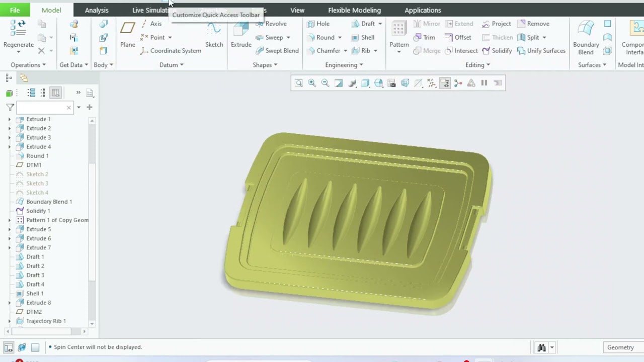Toggle the Spin Center display
Viewport: 644px width, 362px height.
pos(458,83)
